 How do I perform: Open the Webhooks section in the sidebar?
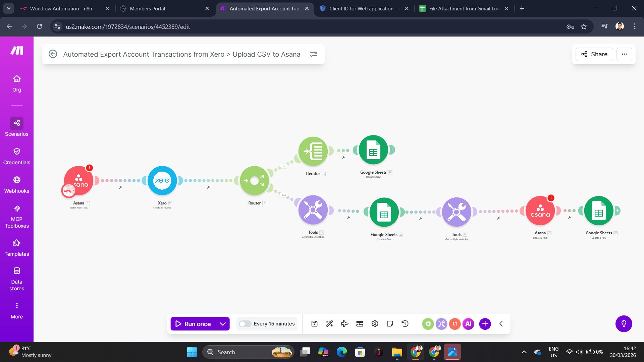(16, 184)
